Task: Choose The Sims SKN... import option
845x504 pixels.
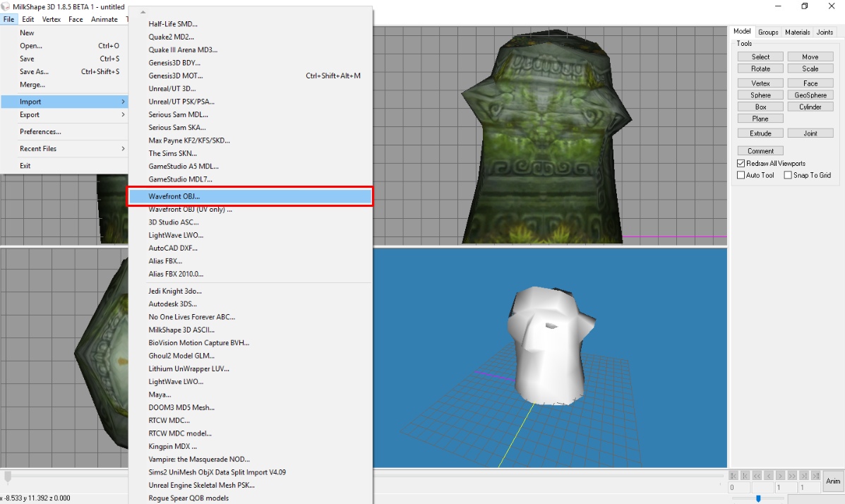Action: click(251, 153)
